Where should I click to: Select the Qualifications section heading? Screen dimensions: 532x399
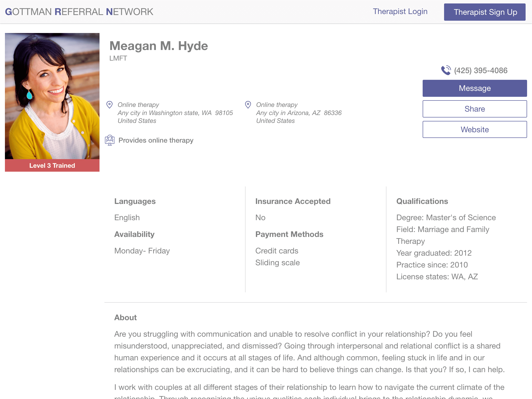[422, 201]
